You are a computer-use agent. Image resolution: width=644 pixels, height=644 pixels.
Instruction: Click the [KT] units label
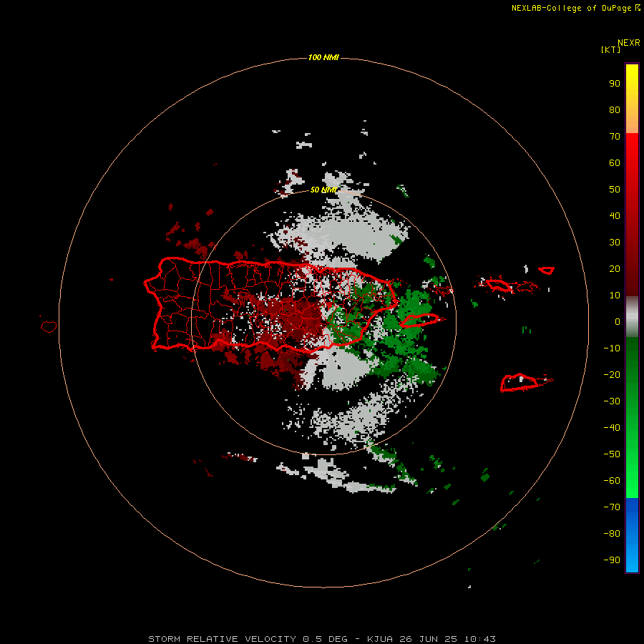pyautogui.click(x=611, y=49)
